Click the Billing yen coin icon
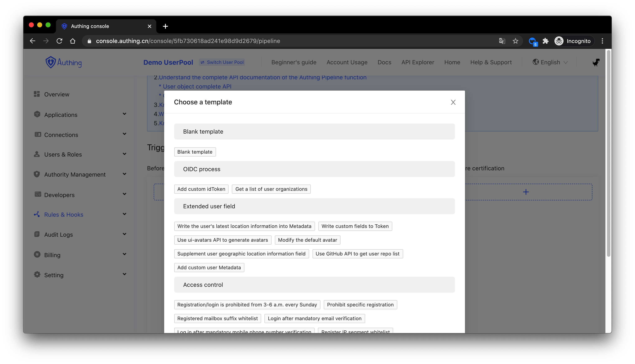This screenshot has width=635, height=364. coord(37,254)
